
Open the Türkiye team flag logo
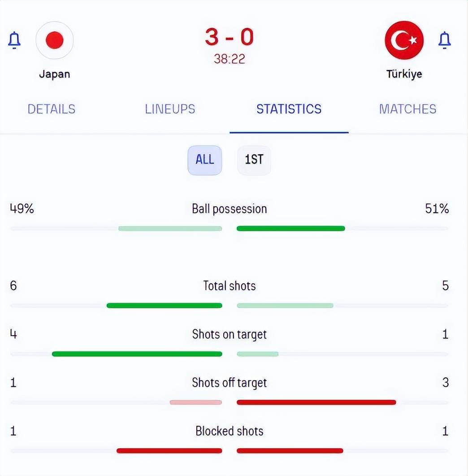click(x=404, y=40)
